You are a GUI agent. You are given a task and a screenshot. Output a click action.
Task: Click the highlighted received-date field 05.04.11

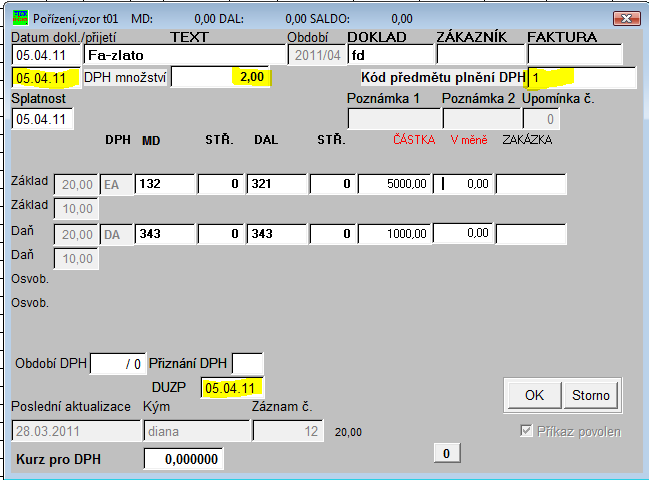coord(46,77)
